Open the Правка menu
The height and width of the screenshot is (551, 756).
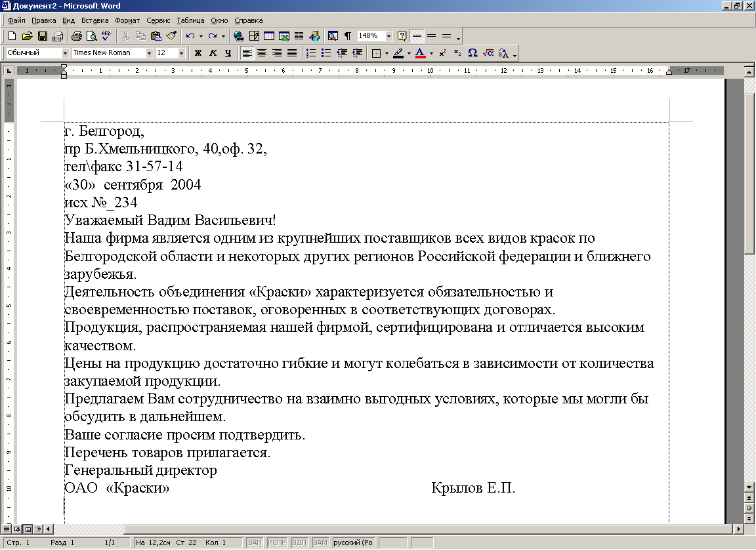click(44, 20)
